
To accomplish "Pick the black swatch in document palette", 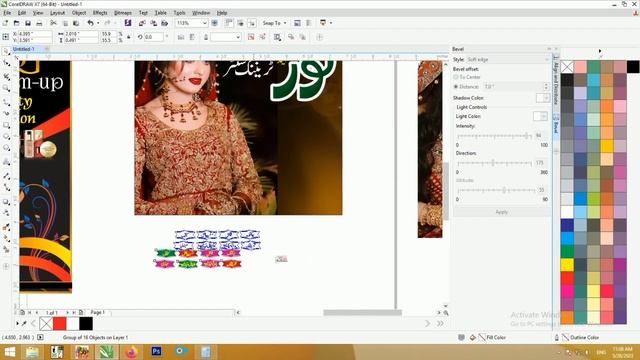I will point(86,324).
